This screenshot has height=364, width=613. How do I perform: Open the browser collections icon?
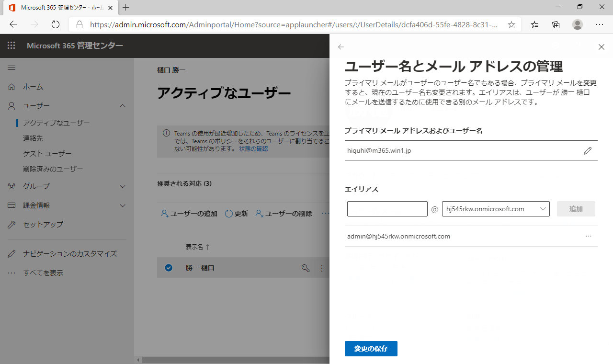(x=556, y=24)
